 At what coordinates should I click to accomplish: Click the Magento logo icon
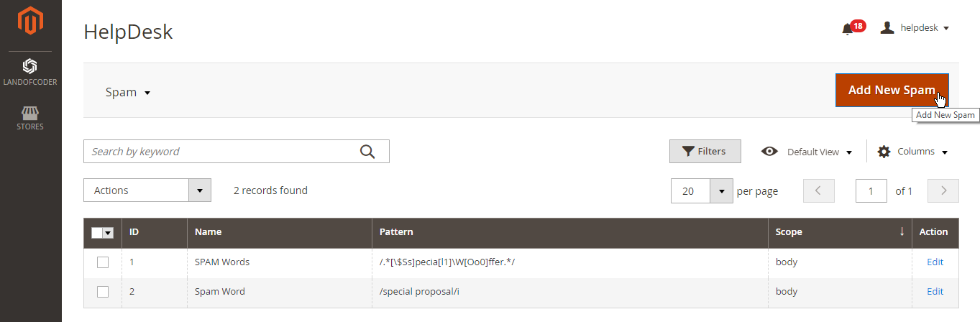pyautogui.click(x=30, y=21)
